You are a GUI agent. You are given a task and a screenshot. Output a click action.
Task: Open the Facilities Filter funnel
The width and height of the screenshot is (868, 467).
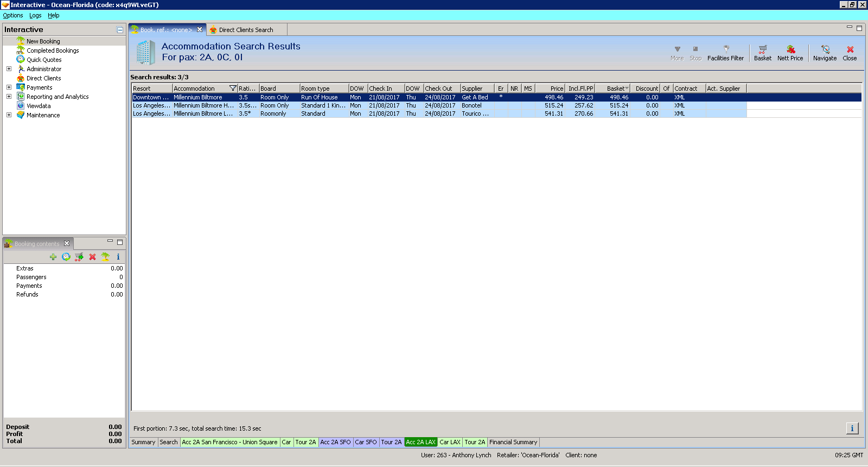(726, 53)
